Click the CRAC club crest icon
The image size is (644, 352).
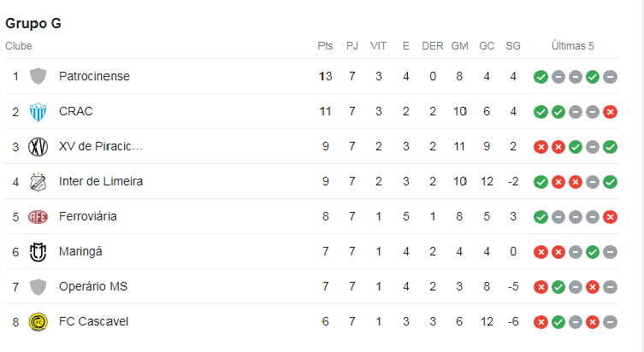[x=38, y=112]
